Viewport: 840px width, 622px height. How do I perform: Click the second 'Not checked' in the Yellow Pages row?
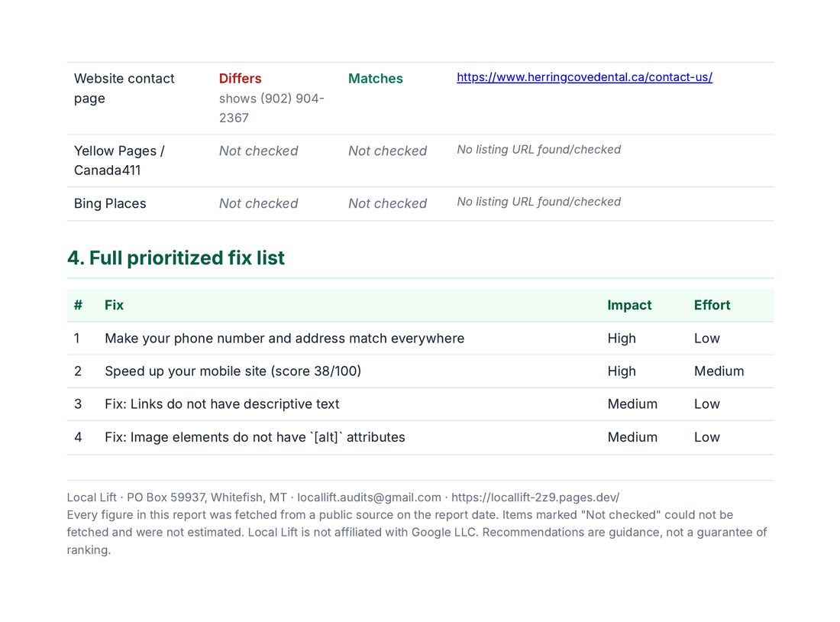(x=388, y=151)
